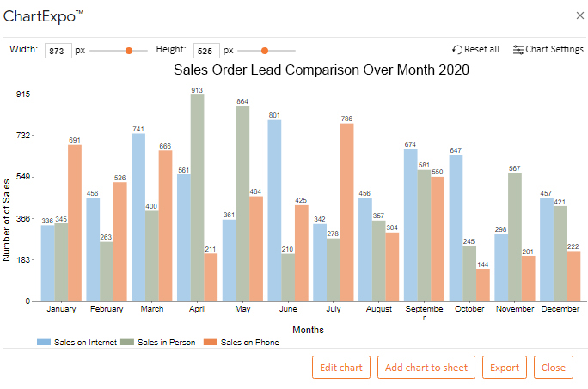The image size is (588, 389).
Task: Close the ChartExpo dialog with X
Action: 579,15
